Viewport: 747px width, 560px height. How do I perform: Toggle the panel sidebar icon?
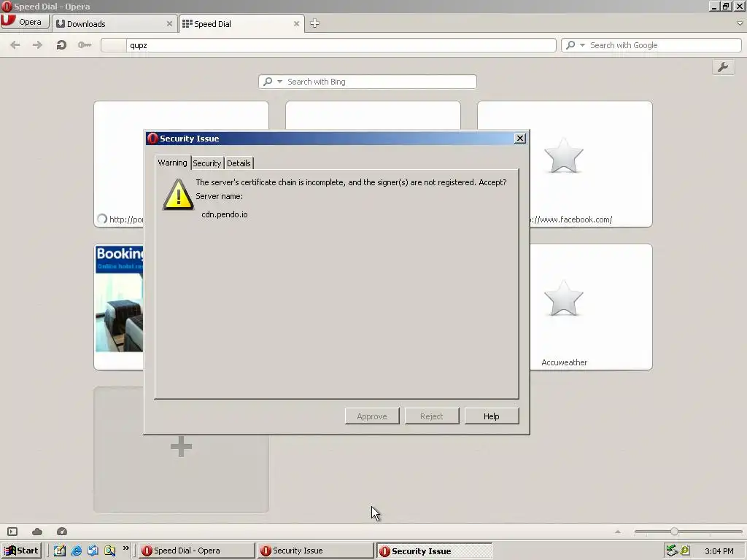[12, 532]
